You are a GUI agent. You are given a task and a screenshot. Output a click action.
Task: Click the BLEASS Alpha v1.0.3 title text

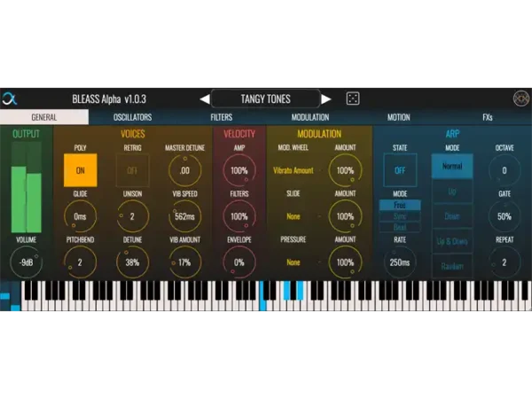tap(109, 99)
